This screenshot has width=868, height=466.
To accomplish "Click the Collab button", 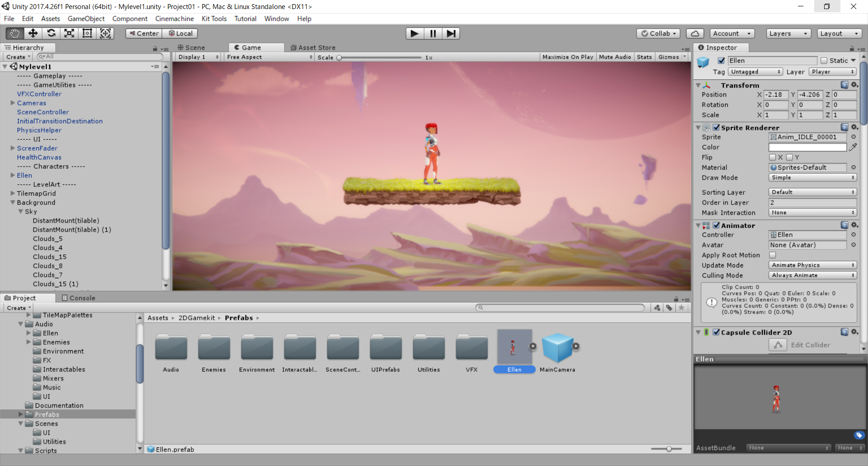I will pos(659,33).
